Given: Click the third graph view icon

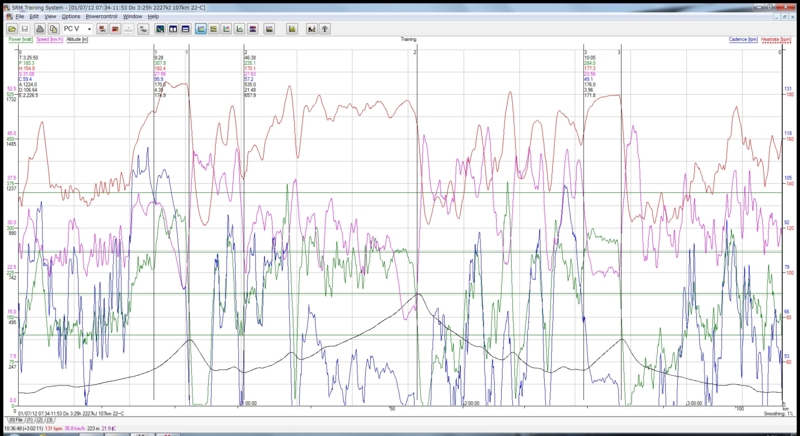Looking at the screenshot, I should (x=227, y=29).
